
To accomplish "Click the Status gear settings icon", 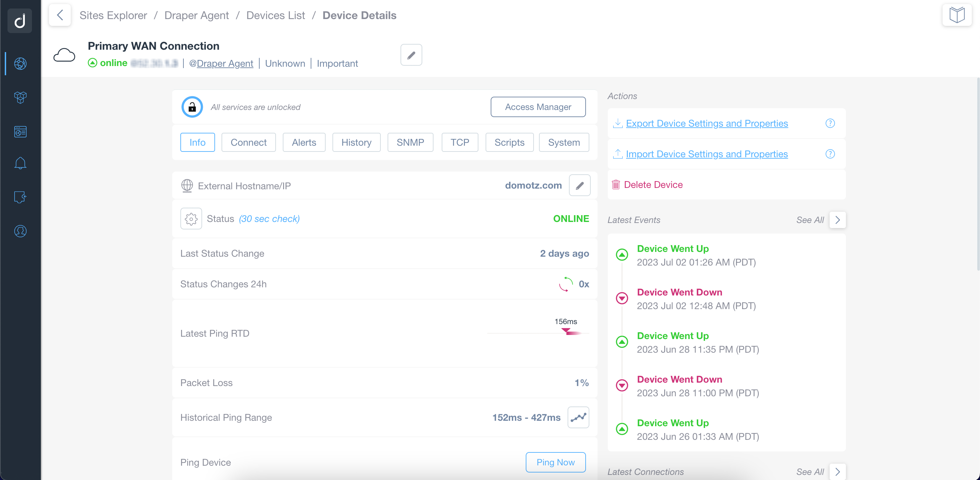I will (191, 219).
